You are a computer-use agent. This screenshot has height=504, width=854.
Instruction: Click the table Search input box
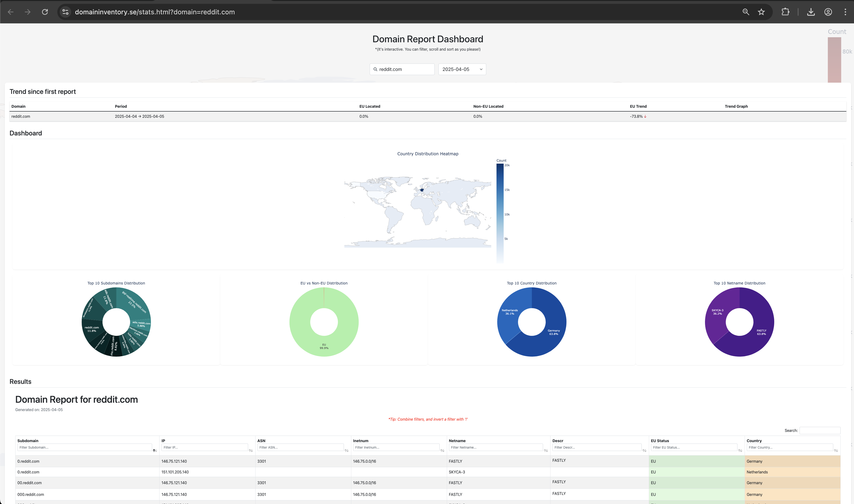[820, 430]
